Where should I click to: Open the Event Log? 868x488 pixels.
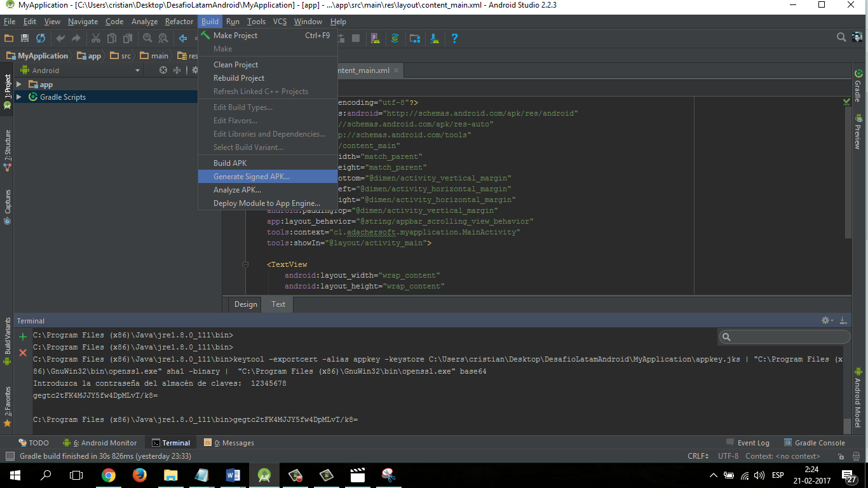(x=747, y=443)
